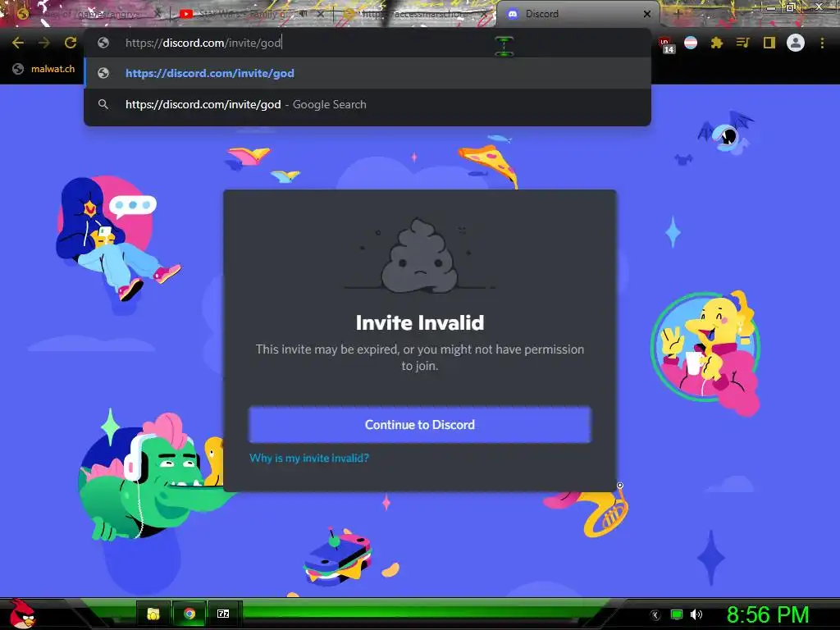Screen dimensions: 840x630
Task: Click the globe site info icon in address bar
Action: (x=103, y=43)
